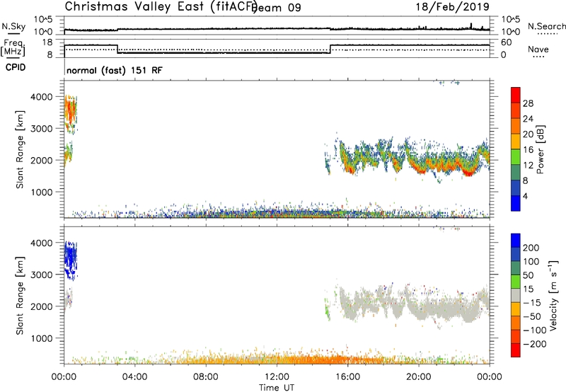Click the red top segment of Power colorbar
Viewport: 566px width, 392px height.
point(516,95)
